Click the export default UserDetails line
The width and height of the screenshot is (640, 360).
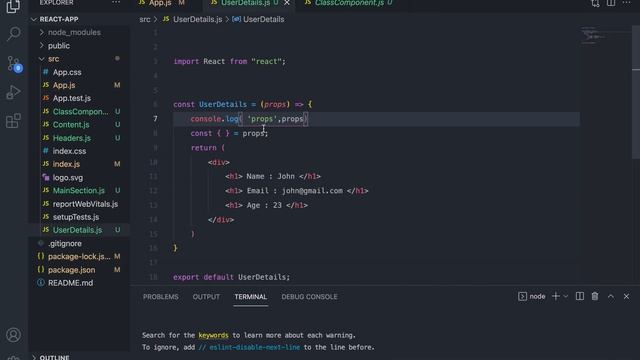point(231,277)
